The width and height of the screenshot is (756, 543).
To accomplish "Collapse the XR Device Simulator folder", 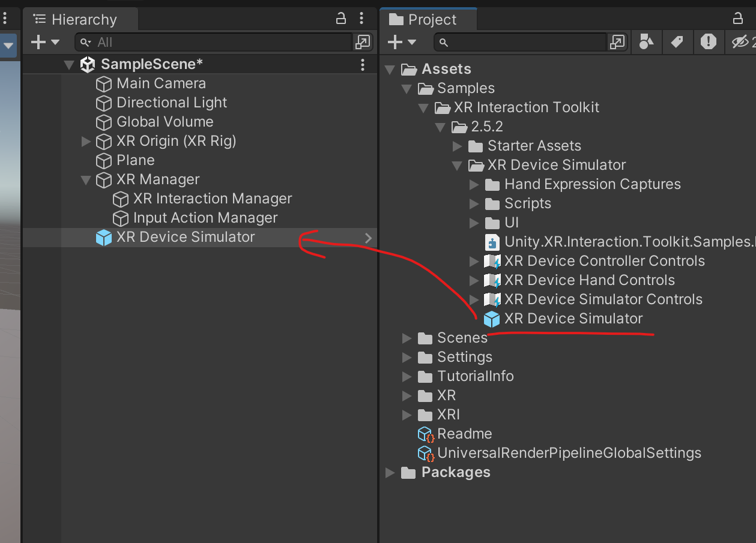I will point(457,165).
